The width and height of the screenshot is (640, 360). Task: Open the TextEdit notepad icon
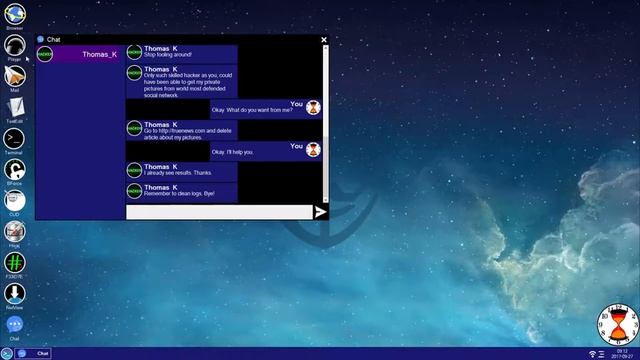coord(15,107)
